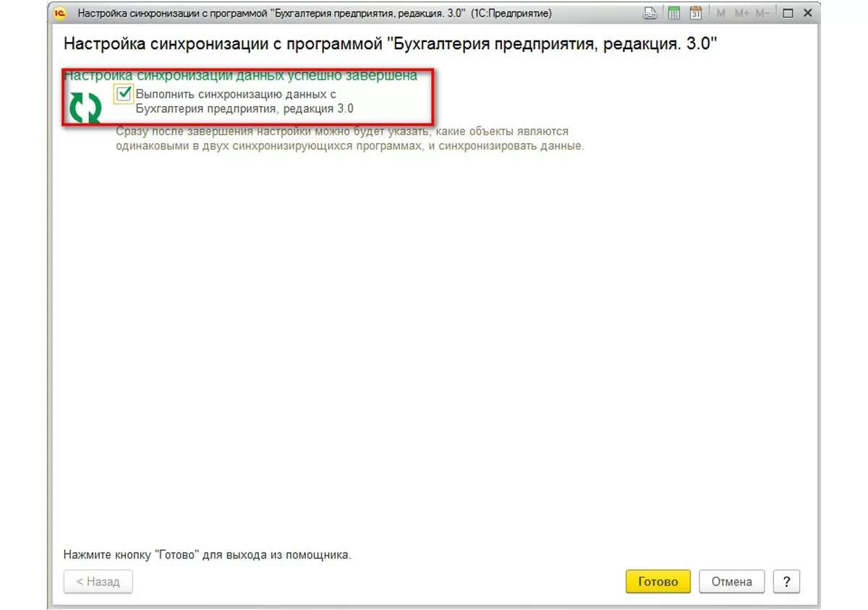Click the hint text starting 'Сразу после завершения настройки'

coord(350,138)
